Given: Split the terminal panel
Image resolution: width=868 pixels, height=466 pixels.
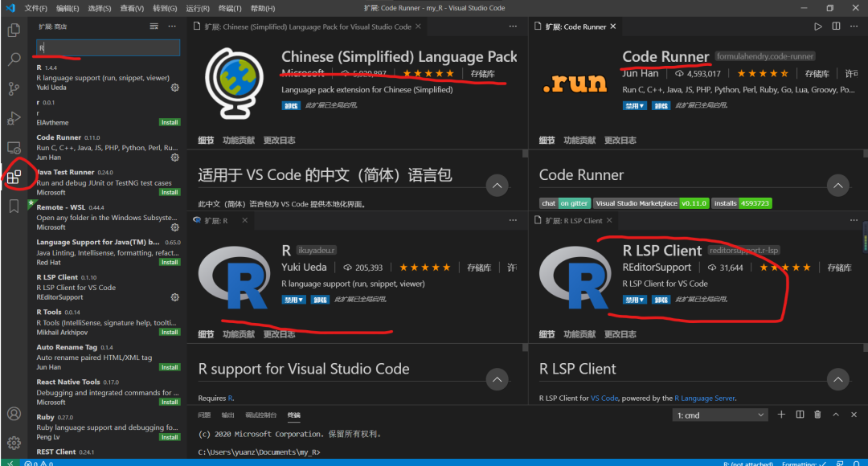Looking at the screenshot, I should 800,415.
